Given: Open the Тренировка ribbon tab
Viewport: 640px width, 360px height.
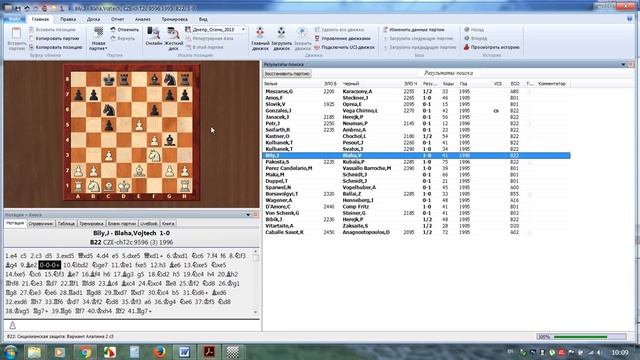Looking at the screenshot, I should [x=174, y=19].
